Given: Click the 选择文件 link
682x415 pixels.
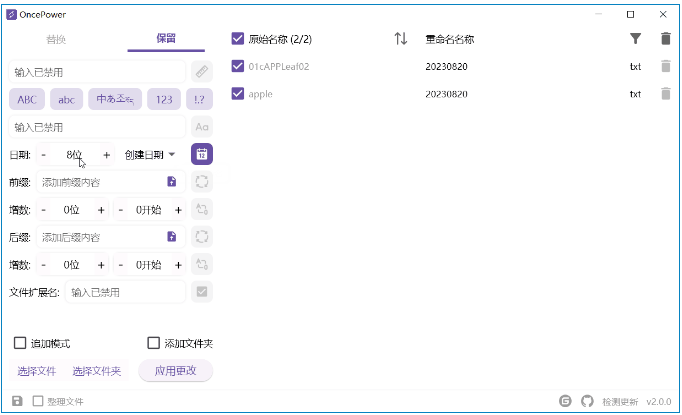Looking at the screenshot, I should (x=37, y=371).
